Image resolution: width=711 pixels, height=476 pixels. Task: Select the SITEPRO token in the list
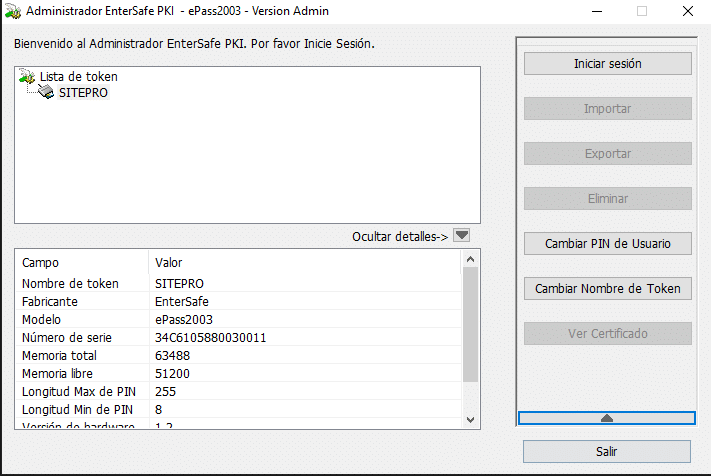point(83,92)
